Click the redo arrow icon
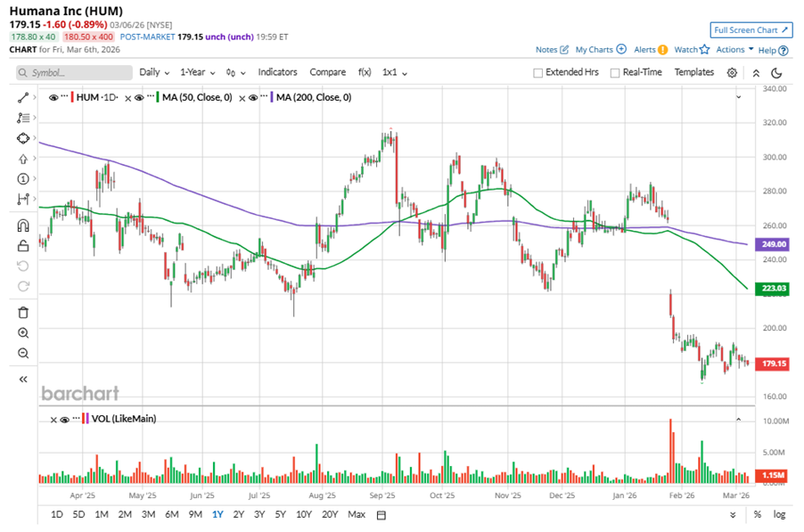Viewport: 804px width, 532px height. (23, 286)
